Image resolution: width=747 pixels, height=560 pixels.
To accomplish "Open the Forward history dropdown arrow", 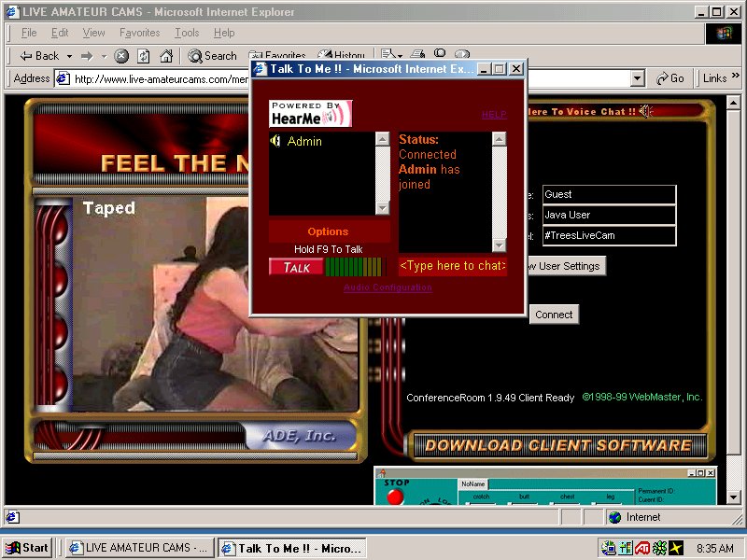I will [x=104, y=56].
